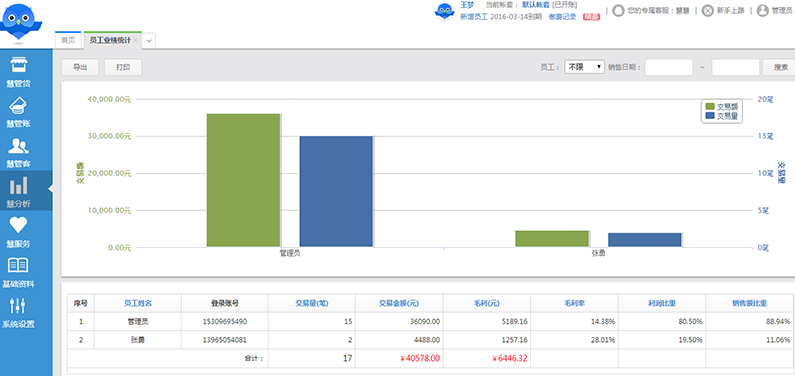Screen dimensions: 795x376
Task: Click account number 15309695490
Action: coord(225,322)
